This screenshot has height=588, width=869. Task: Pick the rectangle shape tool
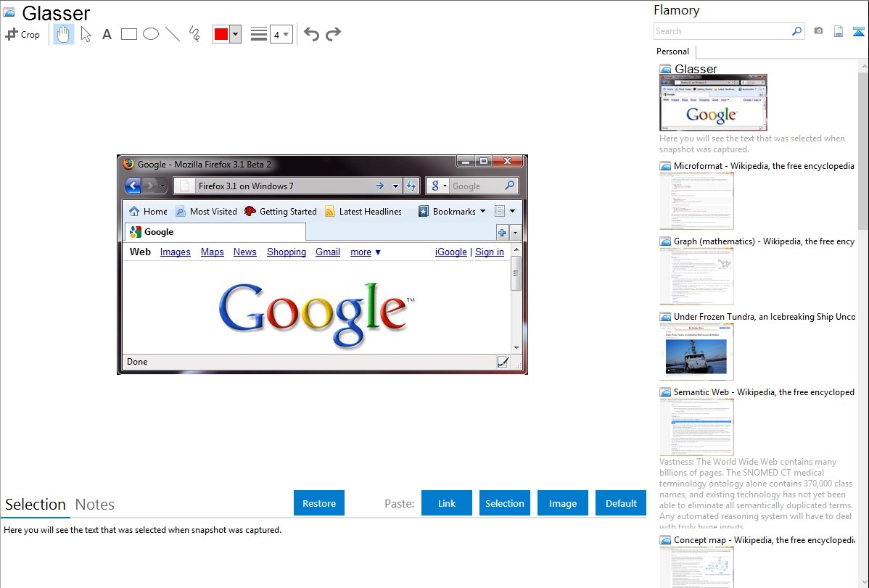(x=128, y=34)
